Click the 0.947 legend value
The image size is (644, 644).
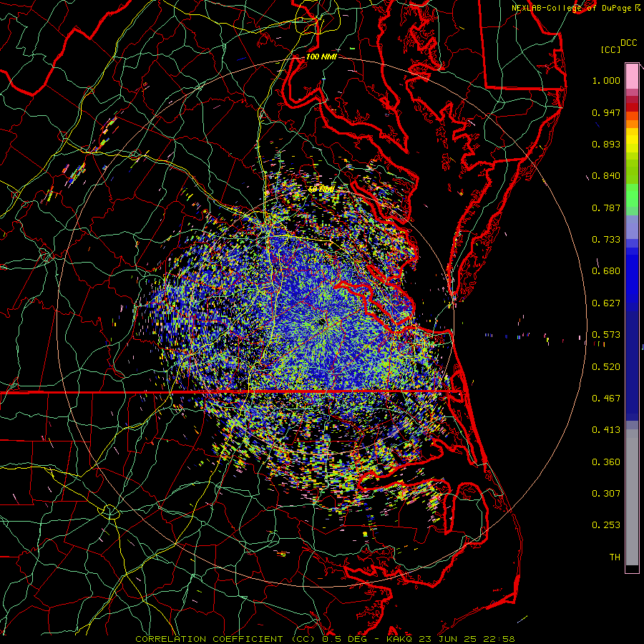[x=606, y=112]
